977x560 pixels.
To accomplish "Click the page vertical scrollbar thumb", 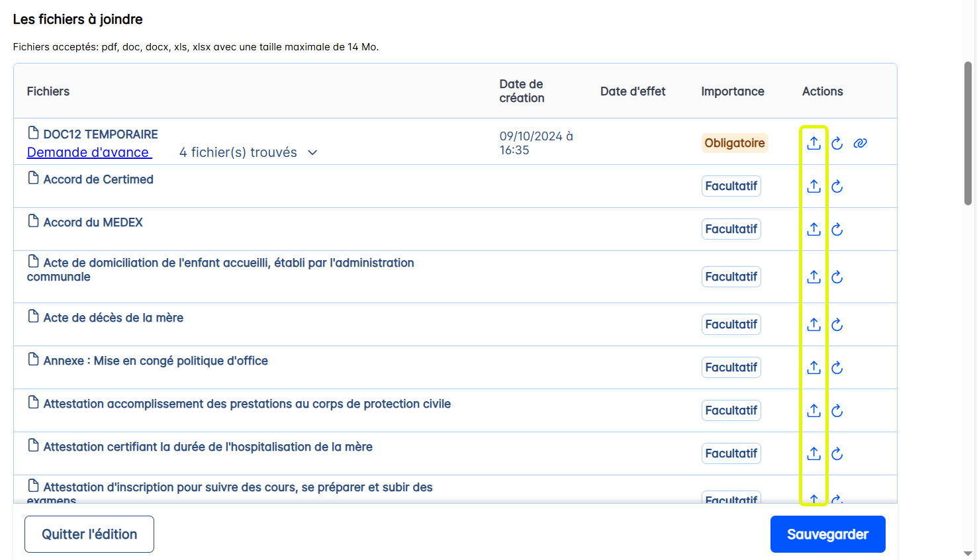I will (968, 132).
